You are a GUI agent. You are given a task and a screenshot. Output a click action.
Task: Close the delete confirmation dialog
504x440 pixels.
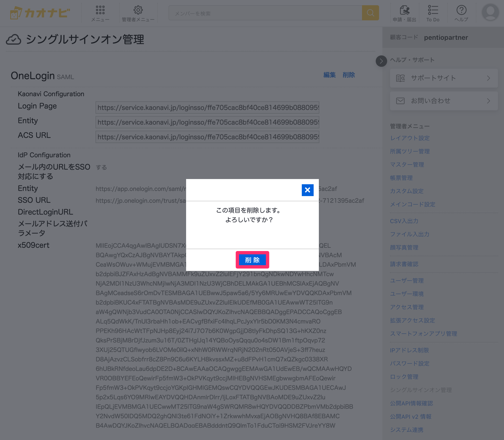(307, 190)
